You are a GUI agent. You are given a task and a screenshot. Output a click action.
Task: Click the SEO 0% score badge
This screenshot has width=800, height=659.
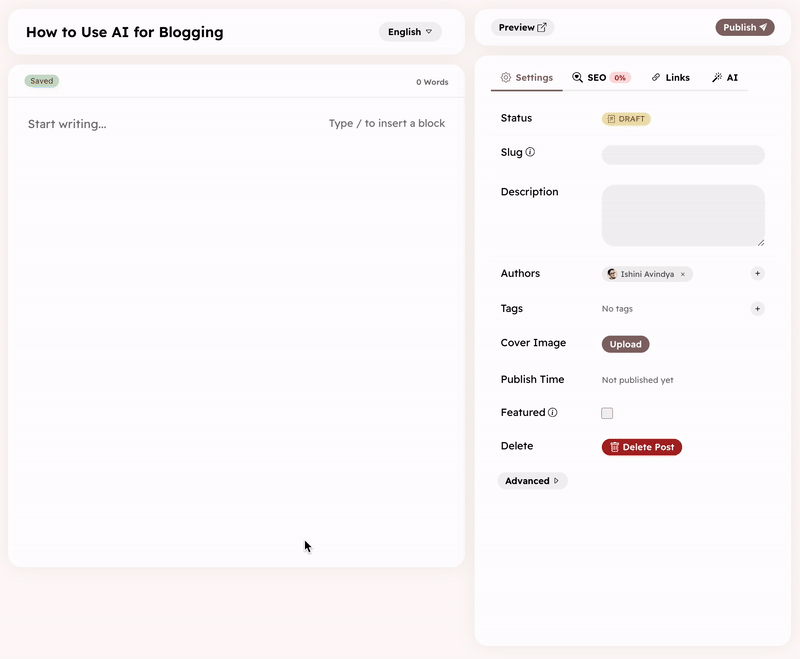[620, 78]
